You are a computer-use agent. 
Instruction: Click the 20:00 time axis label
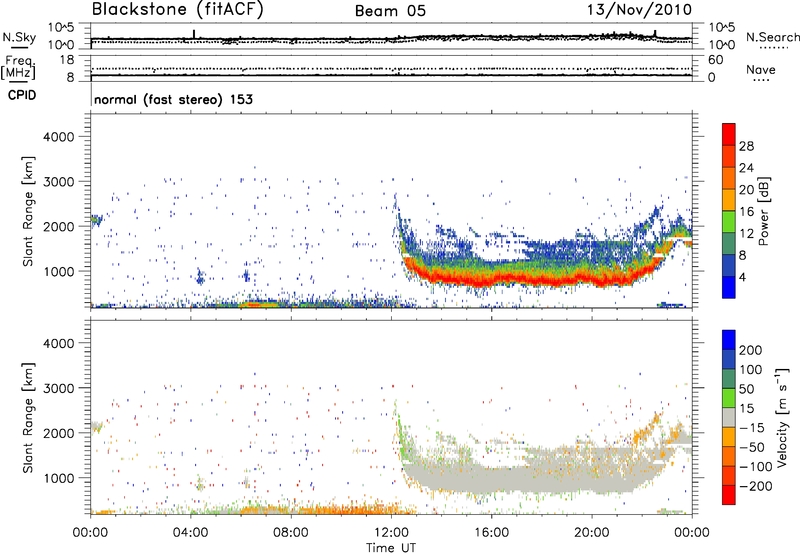click(x=591, y=533)
